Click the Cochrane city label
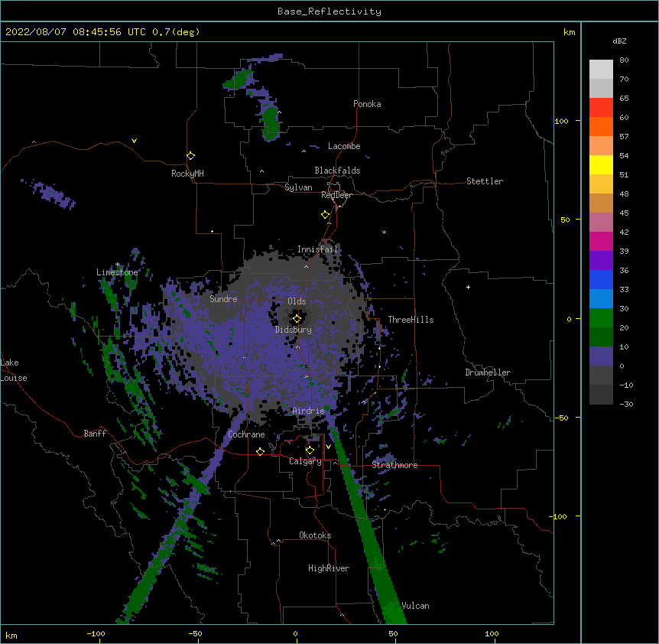The width and height of the screenshot is (659, 644). (246, 434)
